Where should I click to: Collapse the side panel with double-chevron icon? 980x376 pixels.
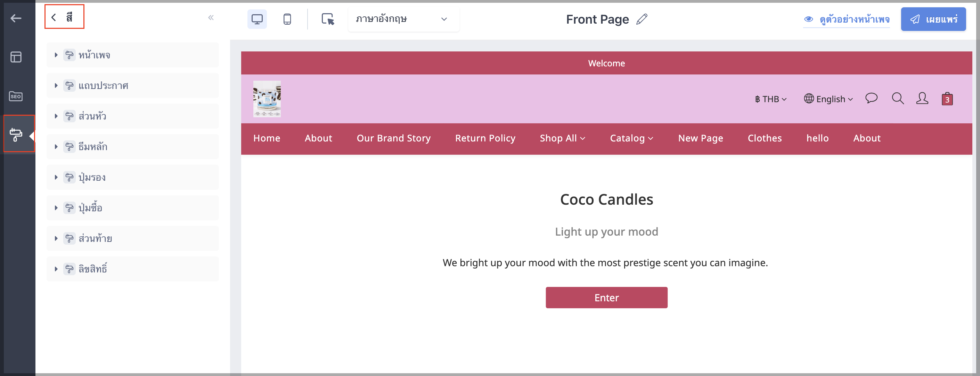point(211,17)
